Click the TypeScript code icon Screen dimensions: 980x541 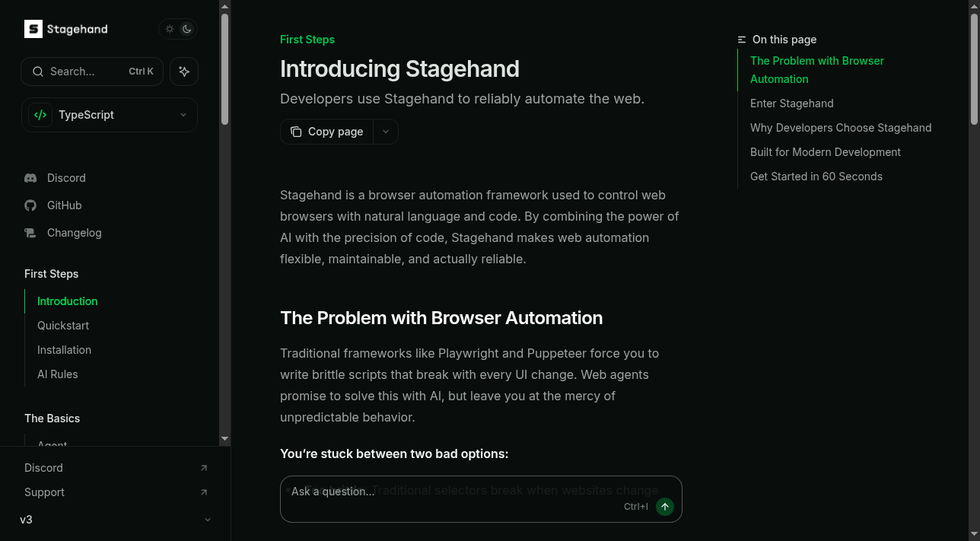[x=40, y=115]
